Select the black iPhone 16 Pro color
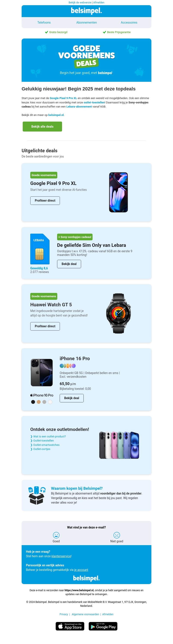Image resolution: width=173 pixels, height=644 pixels. [x=33, y=402]
